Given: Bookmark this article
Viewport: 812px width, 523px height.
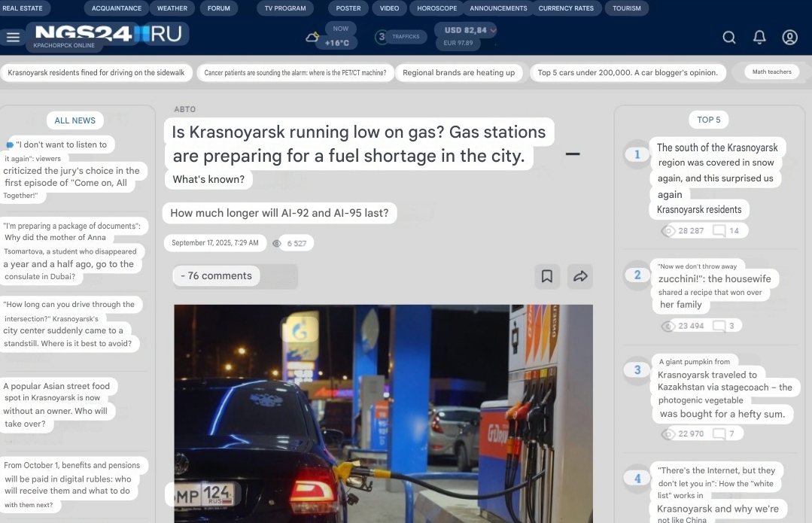Looking at the screenshot, I should tap(547, 276).
